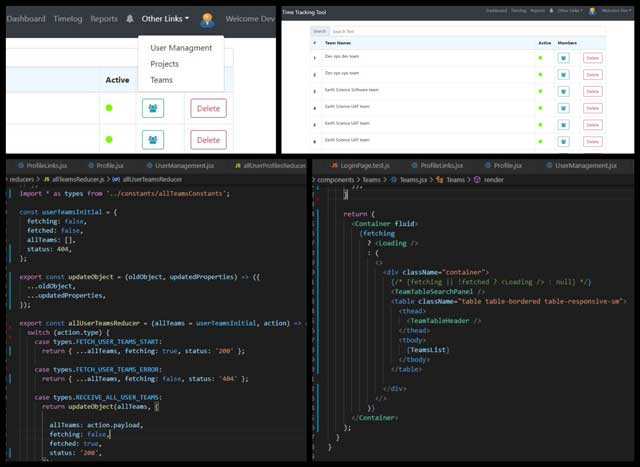640x467 pixels.
Task: Toggle the green Active indicator in first left row
Action: click(x=110, y=108)
